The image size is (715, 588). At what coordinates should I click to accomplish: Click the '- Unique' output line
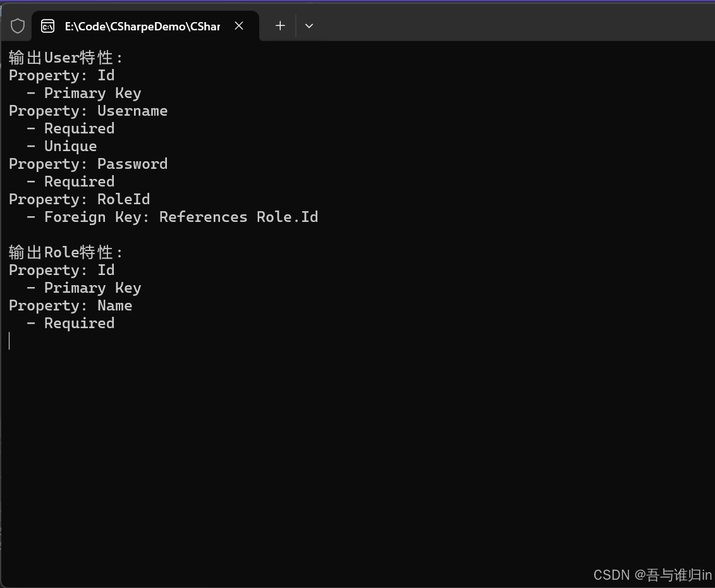[61, 146]
